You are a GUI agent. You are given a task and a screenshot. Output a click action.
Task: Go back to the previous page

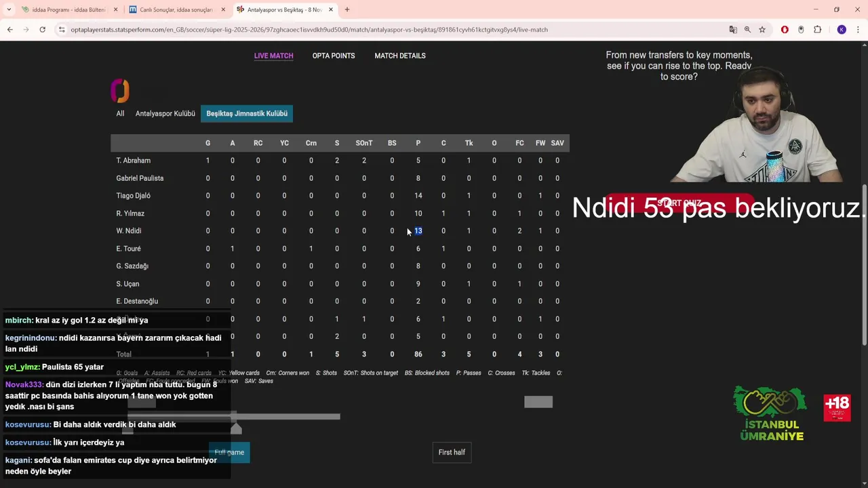(9, 30)
